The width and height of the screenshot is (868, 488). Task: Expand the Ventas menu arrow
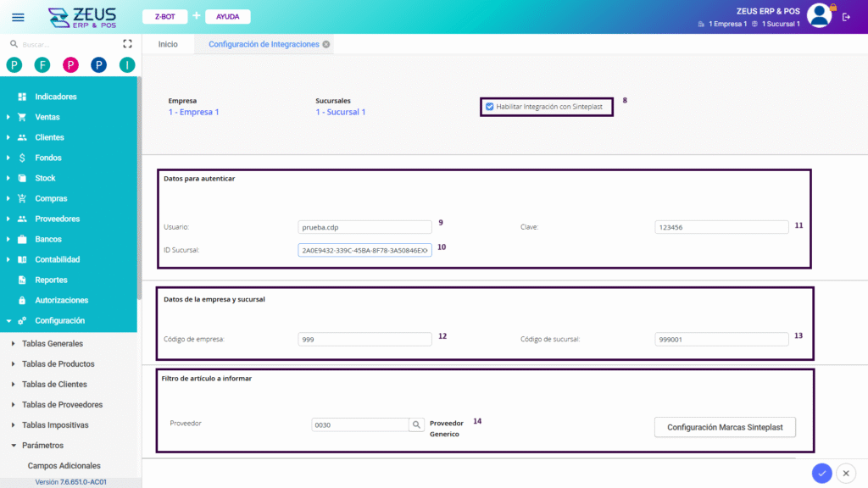click(x=8, y=117)
